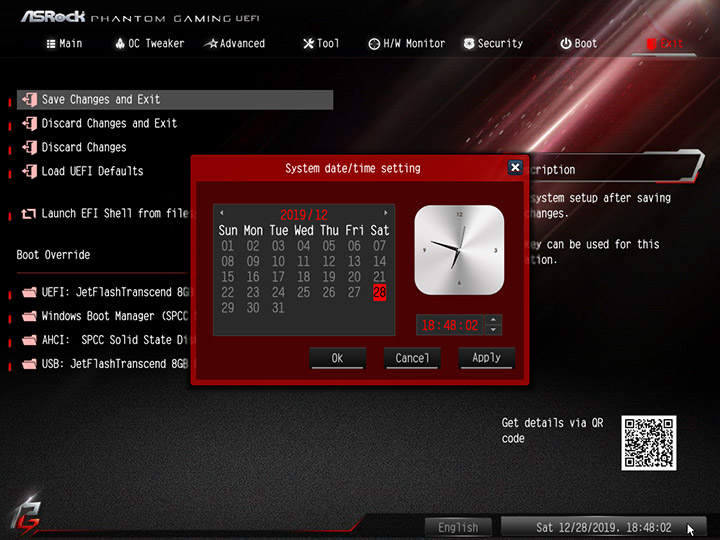The width and height of the screenshot is (720, 540).
Task: Increase time with up stepper arrow
Action: pos(493,320)
